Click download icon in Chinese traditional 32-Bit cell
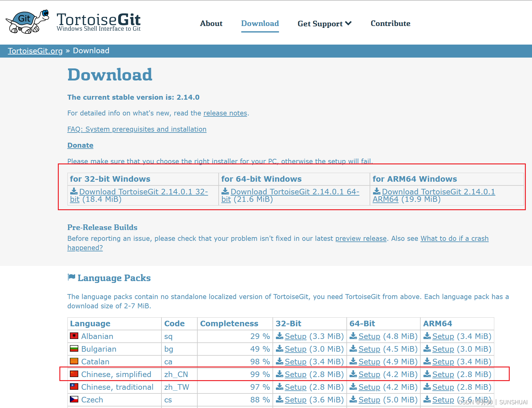 (x=280, y=387)
